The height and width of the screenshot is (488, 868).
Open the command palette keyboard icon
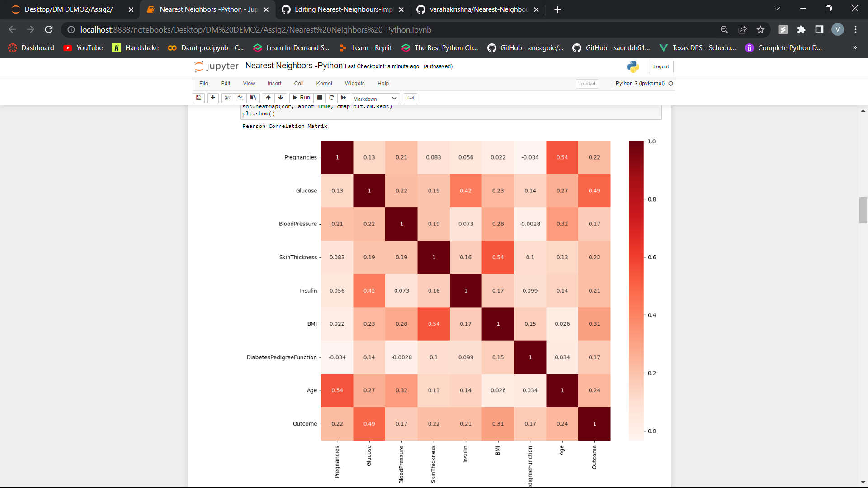pos(410,98)
